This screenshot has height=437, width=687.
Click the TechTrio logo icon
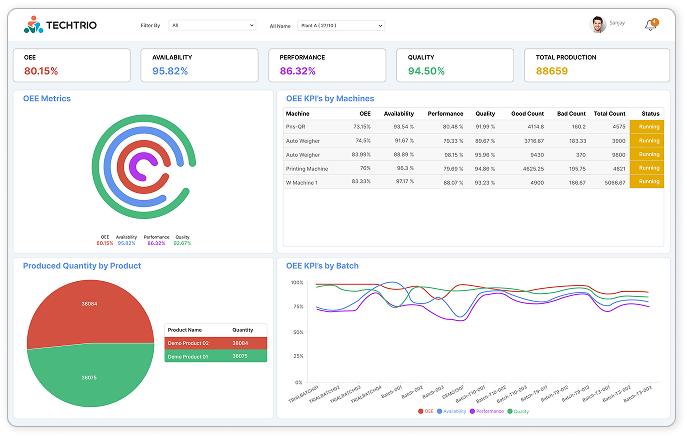point(35,24)
